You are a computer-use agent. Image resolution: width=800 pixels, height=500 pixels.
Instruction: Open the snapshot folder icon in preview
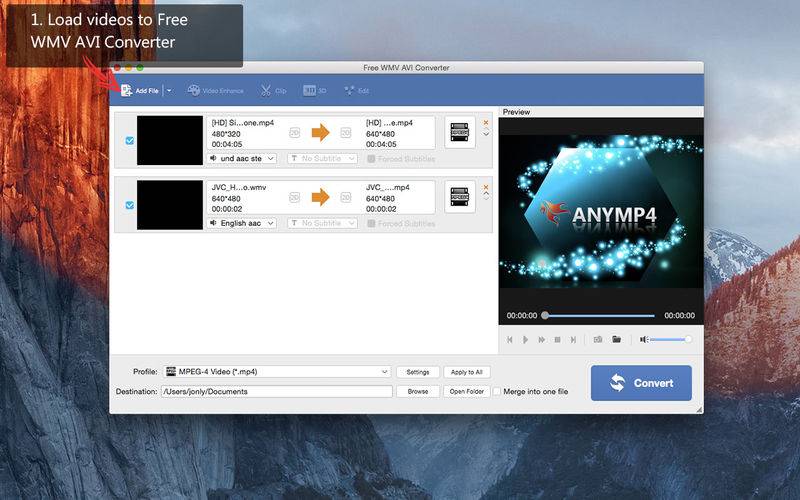click(x=617, y=340)
